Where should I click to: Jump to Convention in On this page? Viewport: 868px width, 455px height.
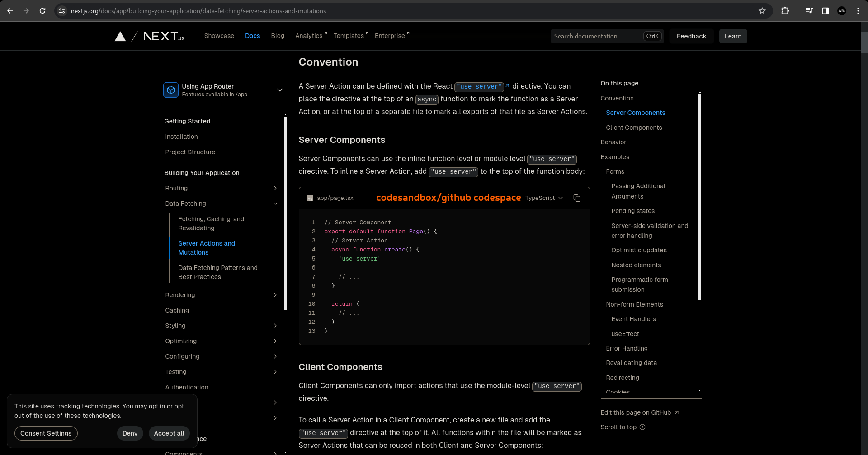[617, 98]
